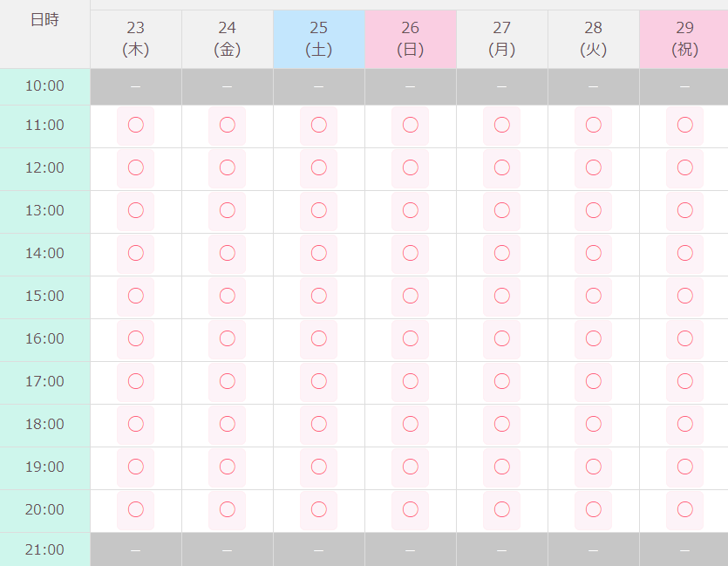Click the 21:00 time row label
728x566 pixels.
[x=44, y=549]
